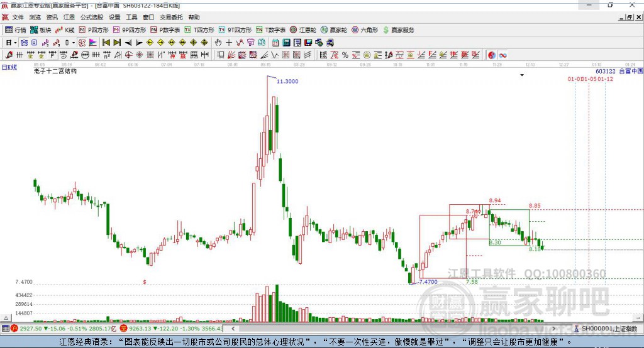This screenshot has height=348, width=644.
Task: Select the hand pan tool
Action: pos(218,43)
